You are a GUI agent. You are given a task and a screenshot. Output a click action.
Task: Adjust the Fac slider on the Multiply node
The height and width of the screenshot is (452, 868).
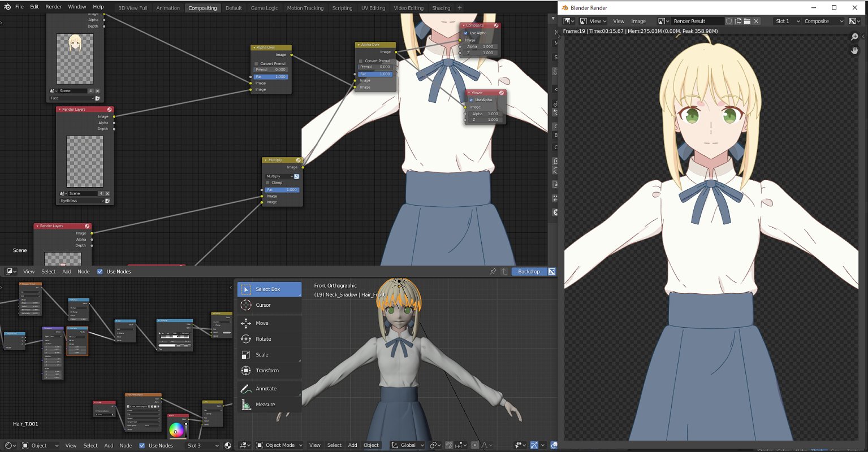(x=282, y=190)
